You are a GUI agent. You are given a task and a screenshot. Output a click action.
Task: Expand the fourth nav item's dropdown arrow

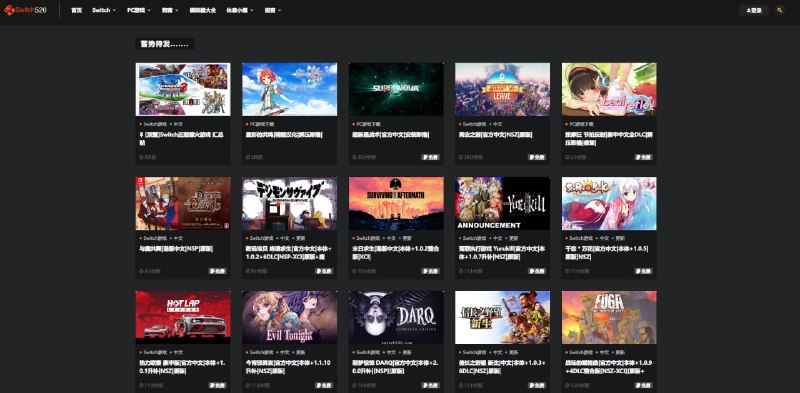pos(177,10)
